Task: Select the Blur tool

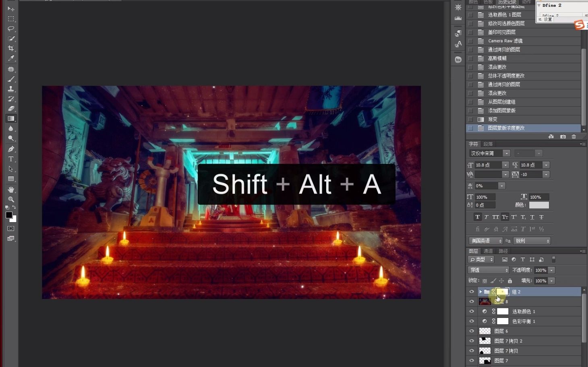Action: tap(11, 128)
